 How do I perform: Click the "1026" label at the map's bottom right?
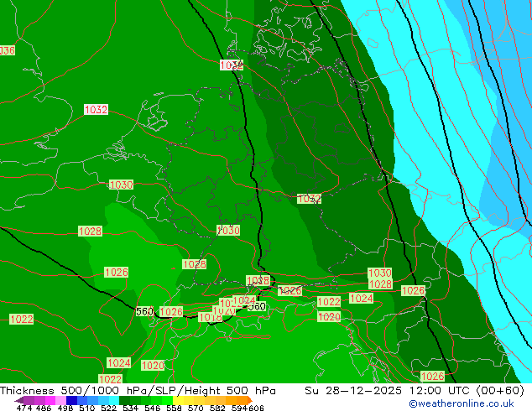point(432,376)
